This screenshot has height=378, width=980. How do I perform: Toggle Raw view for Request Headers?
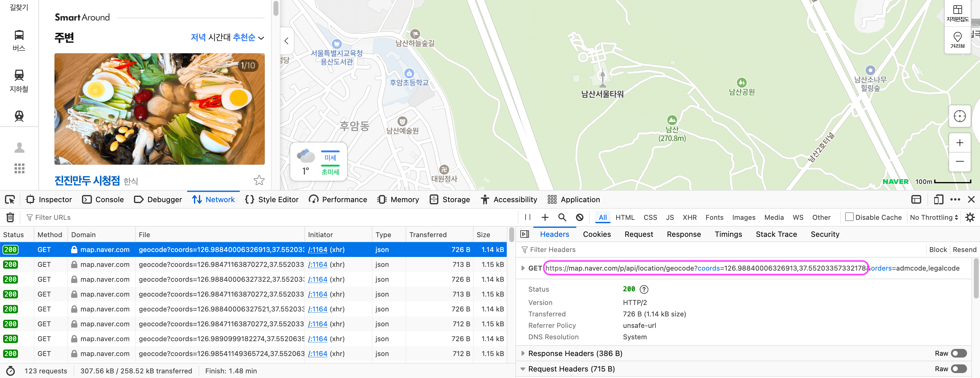coord(959,369)
